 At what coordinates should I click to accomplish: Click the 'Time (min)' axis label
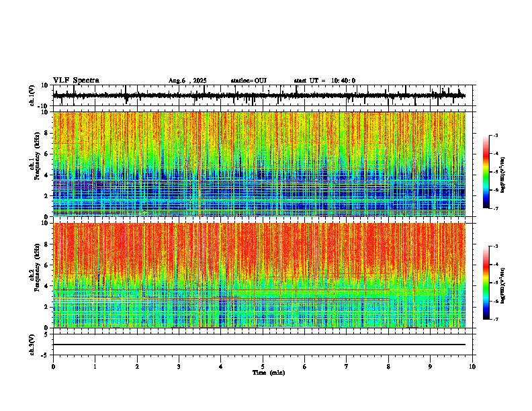point(269,373)
